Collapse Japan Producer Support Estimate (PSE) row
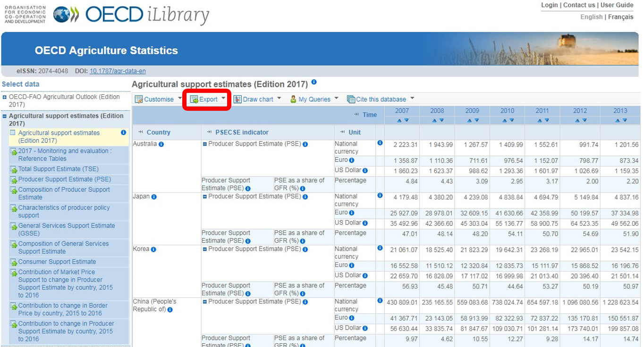The height and width of the screenshot is (347, 644). 204,197
